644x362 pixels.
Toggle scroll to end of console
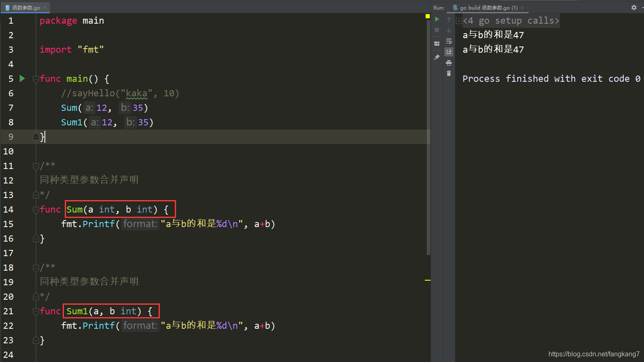tap(449, 52)
